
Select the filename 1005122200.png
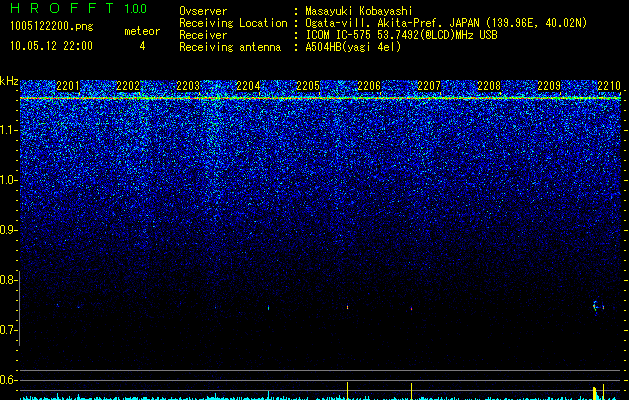(x=51, y=27)
